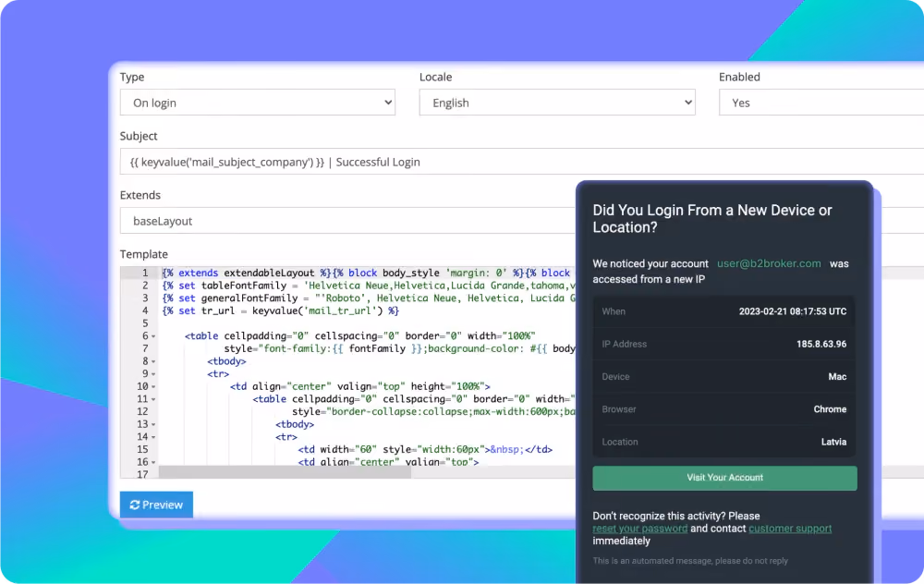Image resolution: width=924 pixels, height=584 pixels.
Task: Toggle code fold arrow at line 16
Action: click(153, 463)
